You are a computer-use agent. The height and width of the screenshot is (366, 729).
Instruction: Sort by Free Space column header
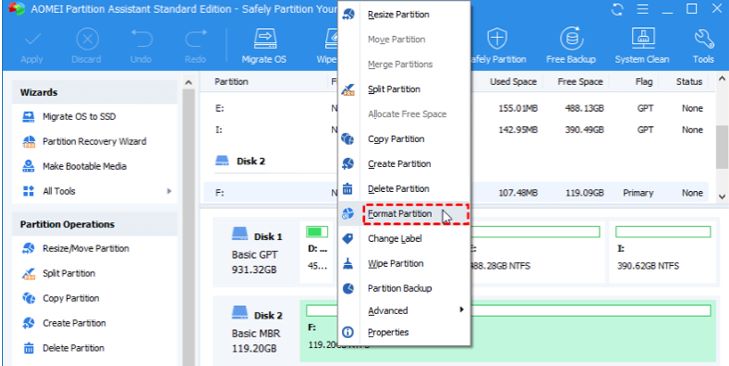tap(580, 82)
